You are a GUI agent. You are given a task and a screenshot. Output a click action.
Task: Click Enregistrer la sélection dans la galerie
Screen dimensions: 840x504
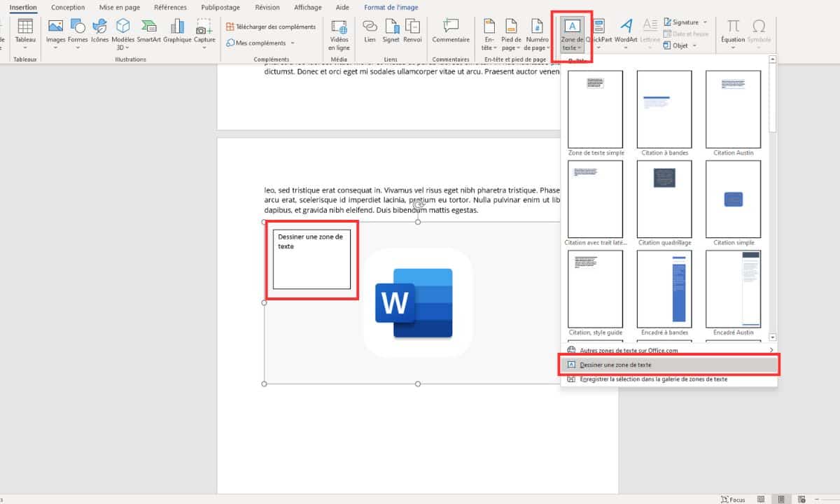[669, 379]
